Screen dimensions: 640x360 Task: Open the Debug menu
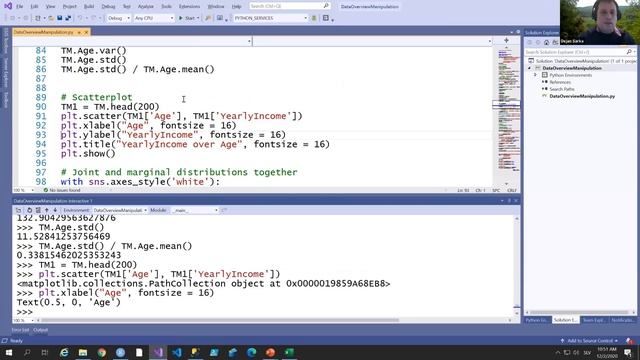click(108, 7)
